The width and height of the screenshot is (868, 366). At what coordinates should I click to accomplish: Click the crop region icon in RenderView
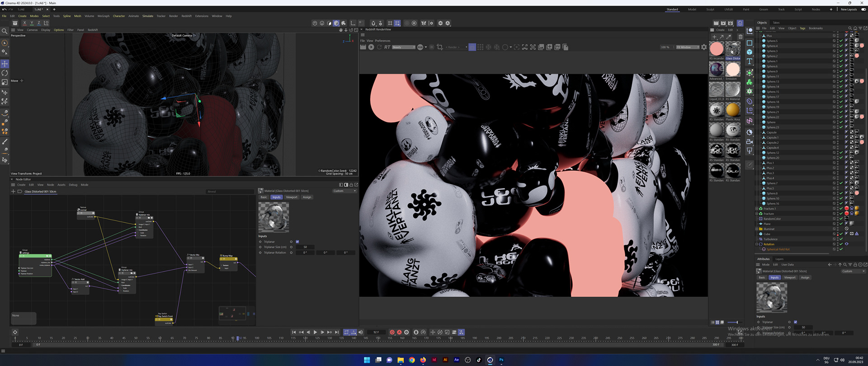tap(440, 47)
